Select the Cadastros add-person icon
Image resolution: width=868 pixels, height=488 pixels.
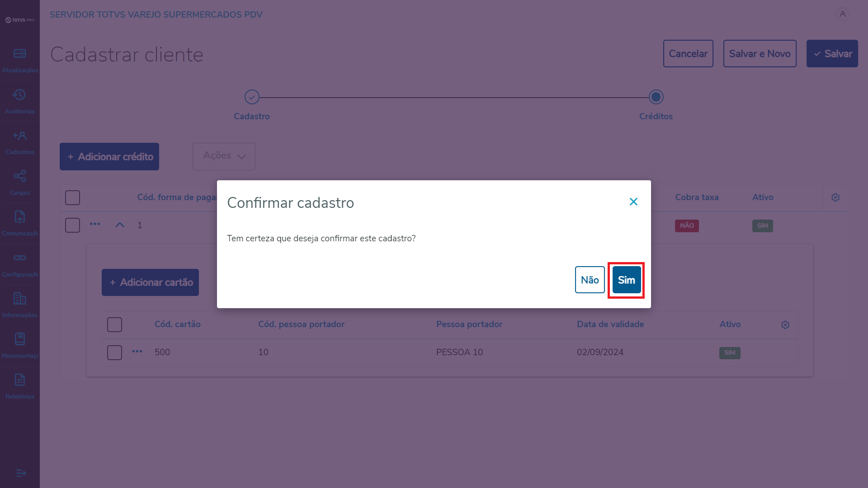coord(19,136)
